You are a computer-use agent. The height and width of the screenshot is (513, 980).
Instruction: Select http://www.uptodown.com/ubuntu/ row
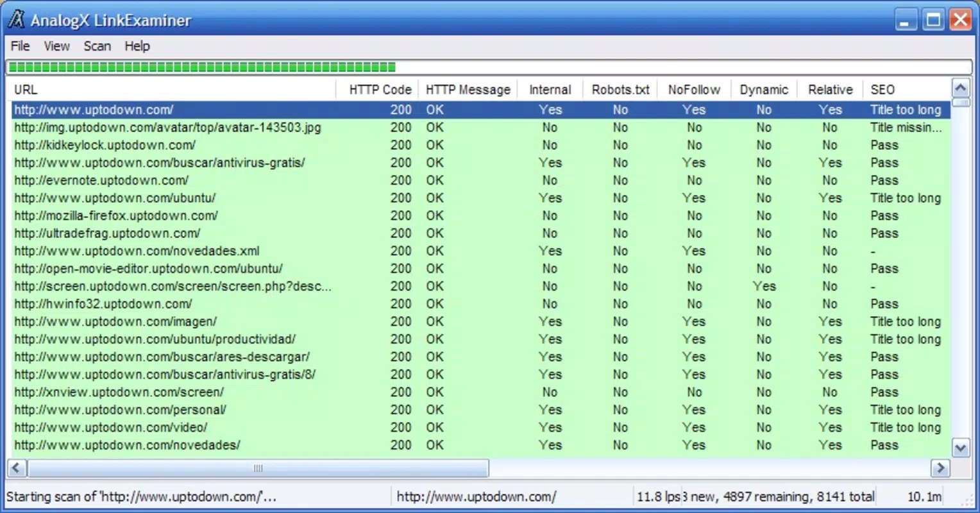[480, 198]
